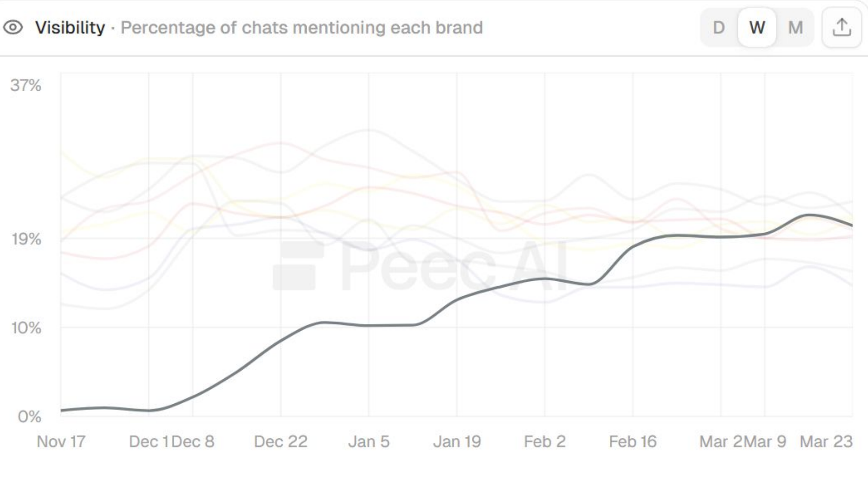Image resolution: width=868 pixels, height=479 pixels.
Task: Click the Dec 22 date marker
Action: (280, 442)
